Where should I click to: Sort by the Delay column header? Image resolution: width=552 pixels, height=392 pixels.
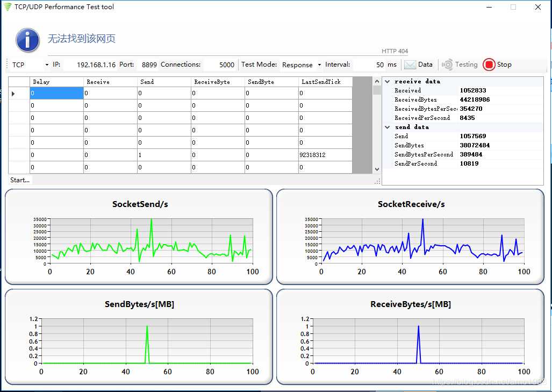[x=56, y=82]
